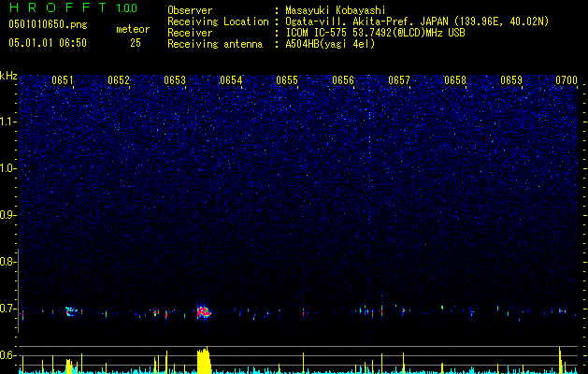The width and height of the screenshot is (588, 374).
Task: Click the Receiving Location label
Action: tap(218, 22)
